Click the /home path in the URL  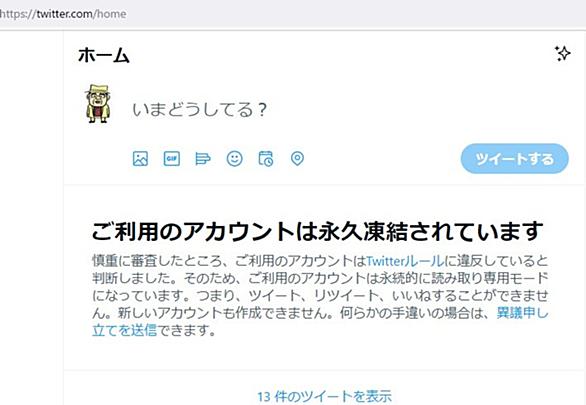pos(110,14)
